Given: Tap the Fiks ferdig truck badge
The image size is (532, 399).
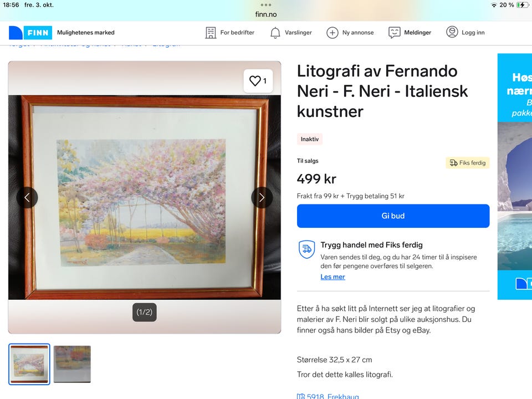Looking at the screenshot, I should click(x=468, y=163).
